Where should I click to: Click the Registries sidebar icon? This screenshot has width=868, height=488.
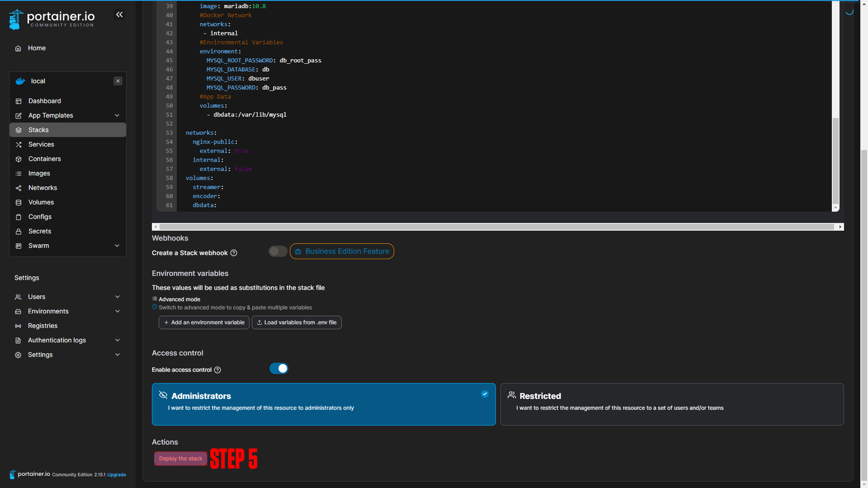coord(18,326)
